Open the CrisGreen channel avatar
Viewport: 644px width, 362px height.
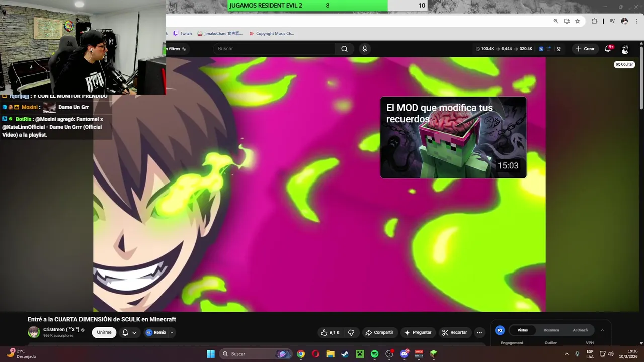[x=34, y=332]
